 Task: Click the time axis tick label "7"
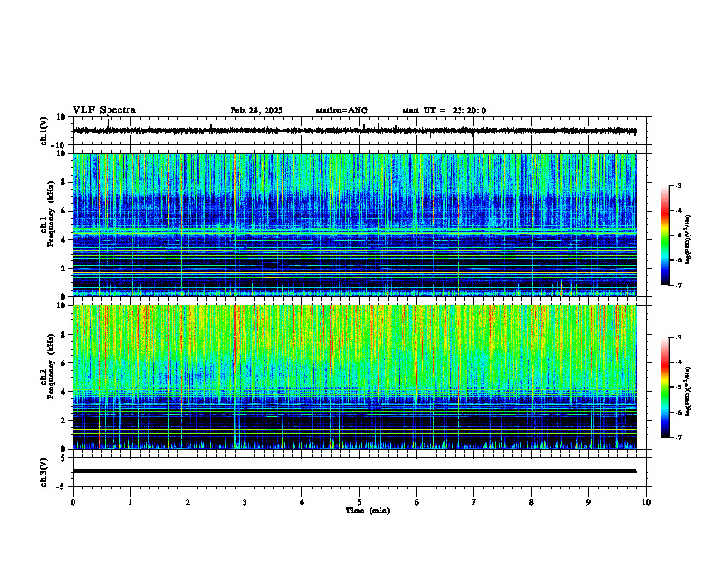(x=474, y=502)
